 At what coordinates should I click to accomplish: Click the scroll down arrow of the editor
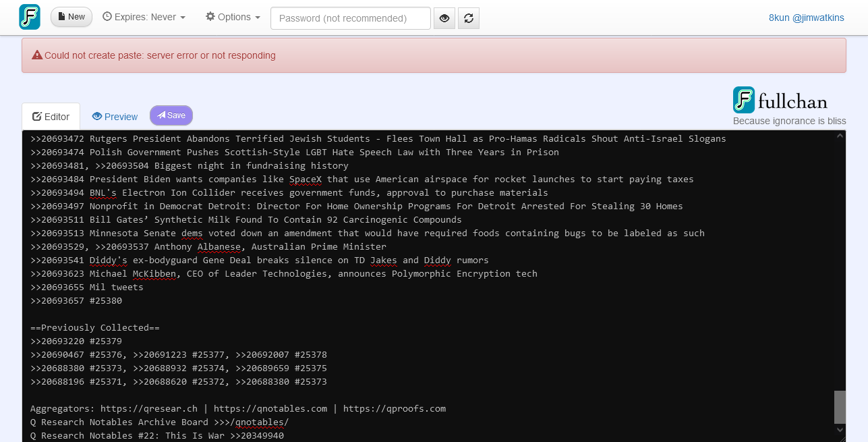pyautogui.click(x=840, y=429)
